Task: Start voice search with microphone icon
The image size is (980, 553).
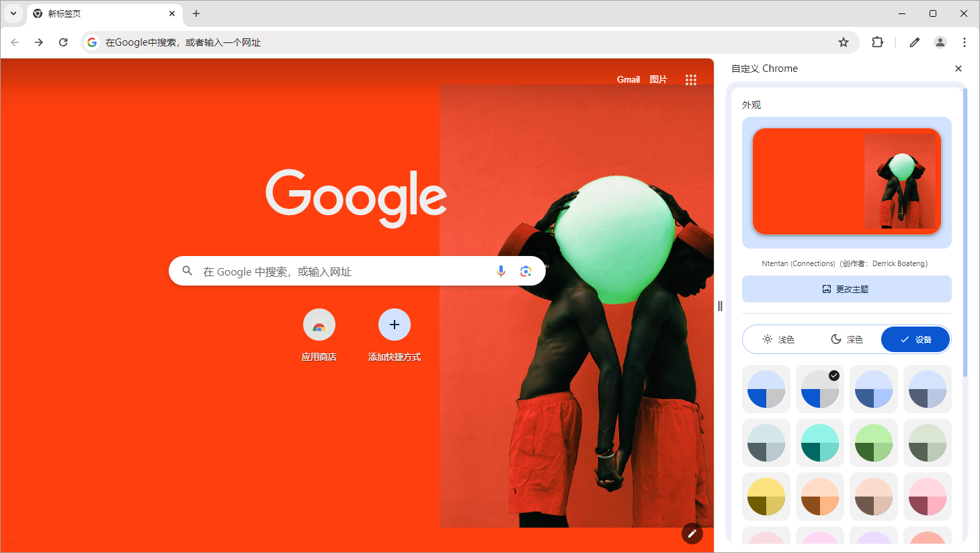Action: [x=501, y=271]
